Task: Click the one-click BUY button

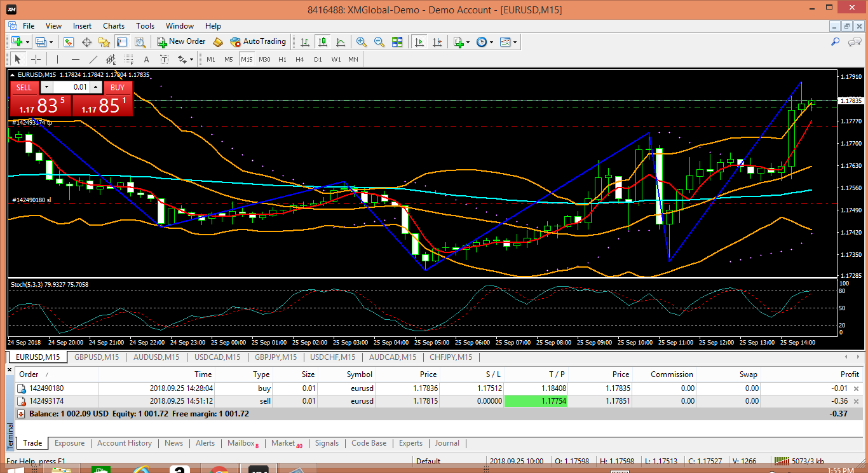Action: pyautogui.click(x=118, y=88)
